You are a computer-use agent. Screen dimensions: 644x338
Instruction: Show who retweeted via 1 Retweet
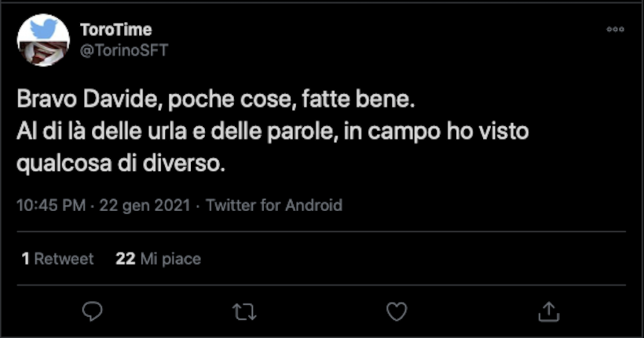coord(57,259)
